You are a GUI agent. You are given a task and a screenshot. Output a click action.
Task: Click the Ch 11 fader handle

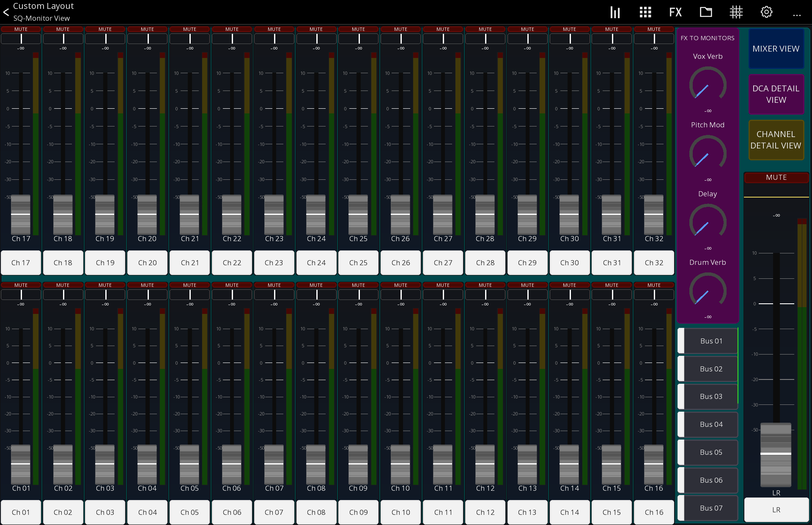[443, 464]
